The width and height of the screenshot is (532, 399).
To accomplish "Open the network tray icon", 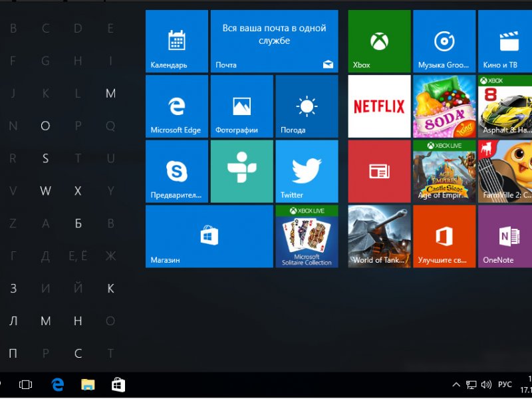I will 471,384.
